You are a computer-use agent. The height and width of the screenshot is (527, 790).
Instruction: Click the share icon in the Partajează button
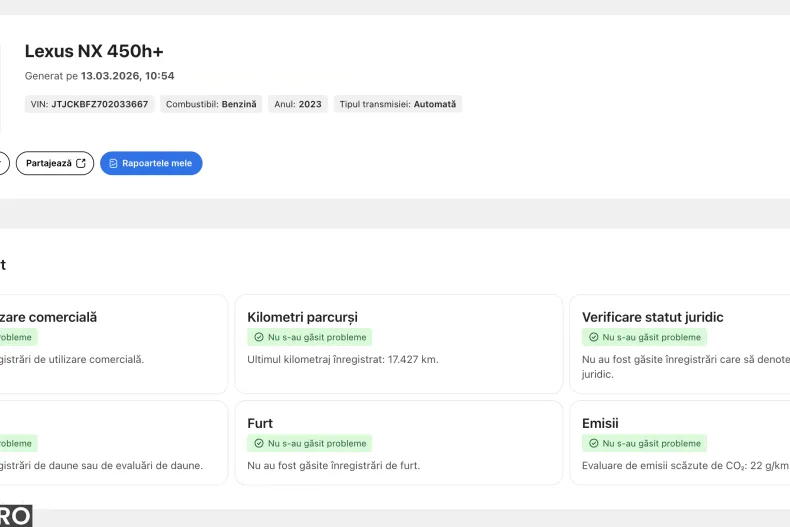[x=82, y=163]
